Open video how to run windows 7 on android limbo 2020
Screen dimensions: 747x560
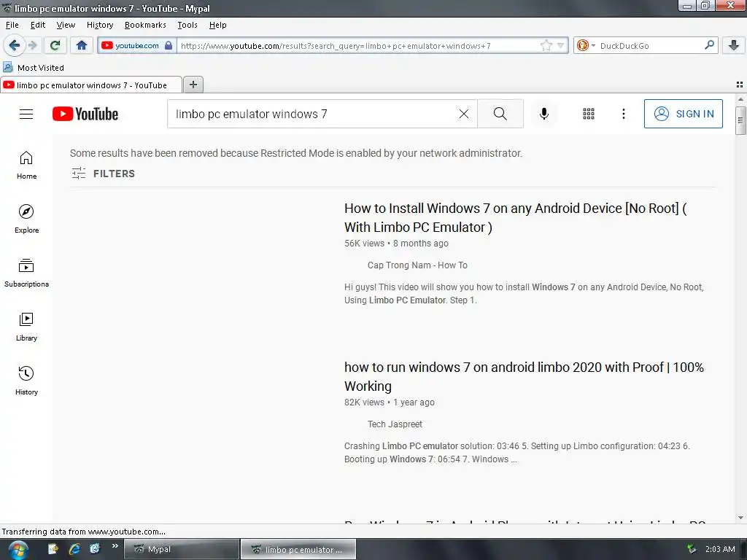tap(524, 377)
